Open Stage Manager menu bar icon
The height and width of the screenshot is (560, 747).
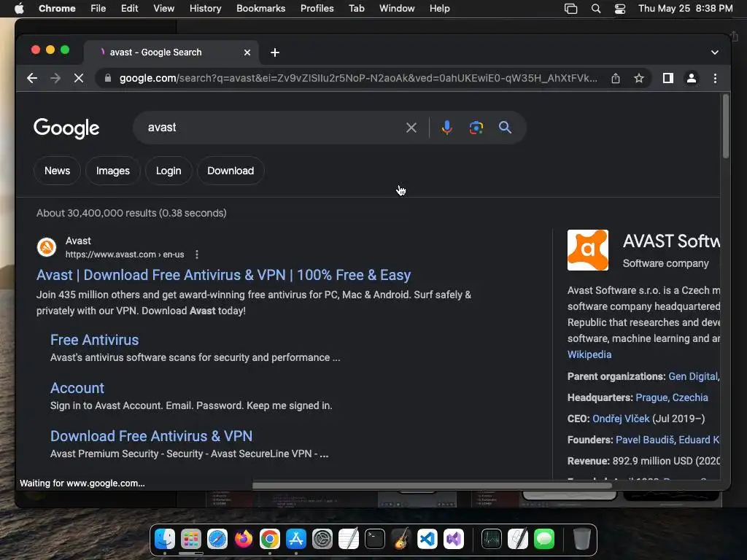click(570, 9)
